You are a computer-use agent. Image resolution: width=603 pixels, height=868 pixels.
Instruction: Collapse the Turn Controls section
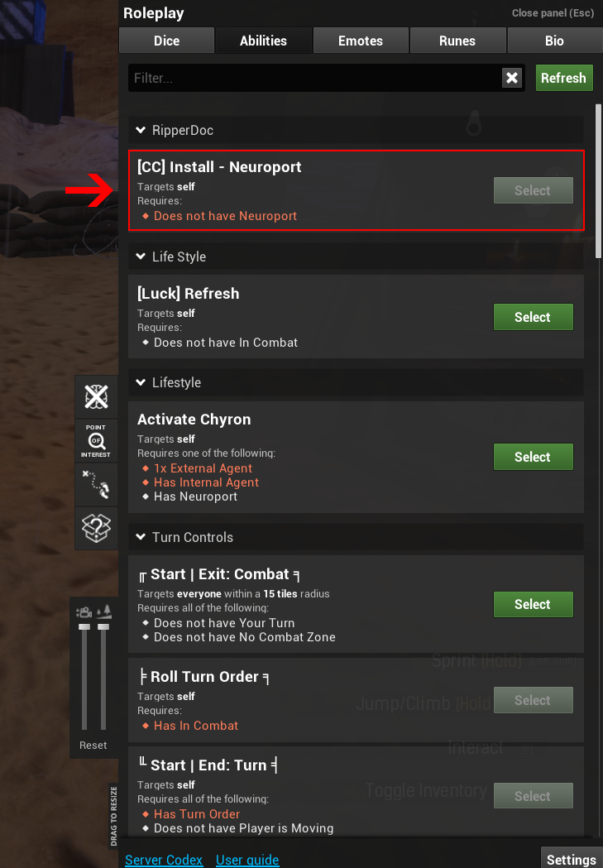(141, 537)
